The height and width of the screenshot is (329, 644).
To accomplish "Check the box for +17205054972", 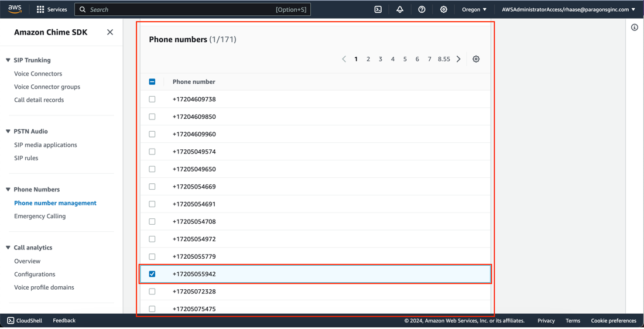I will [152, 239].
